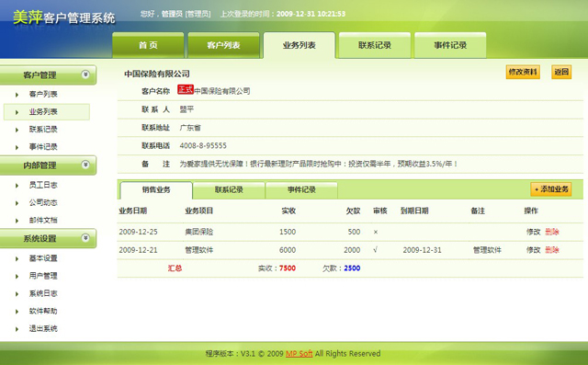Click 退出系统 in the sidebar

coord(43,328)
